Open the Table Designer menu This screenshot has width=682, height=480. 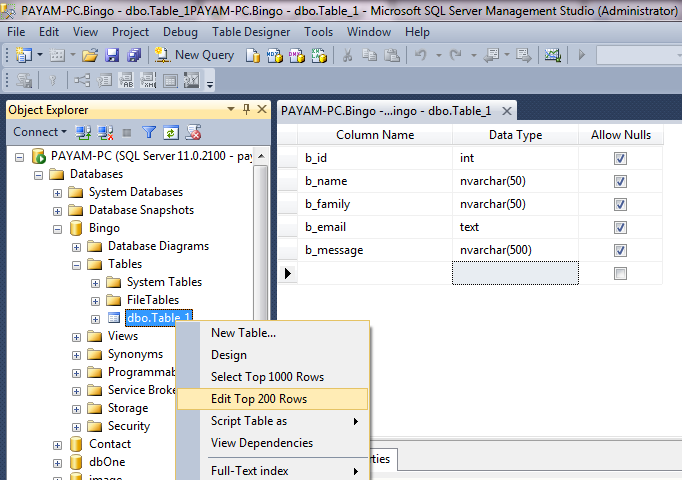tap(251, 32)
